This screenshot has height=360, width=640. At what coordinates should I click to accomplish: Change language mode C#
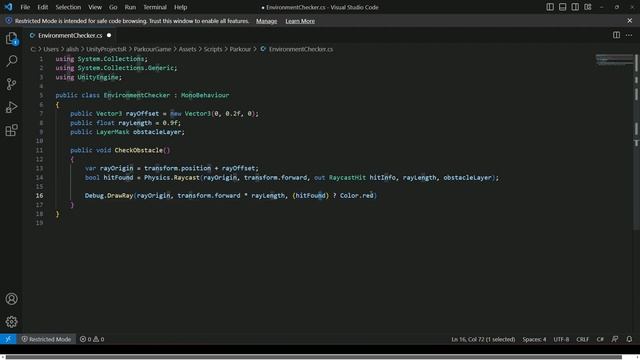[x=600, y=339]
